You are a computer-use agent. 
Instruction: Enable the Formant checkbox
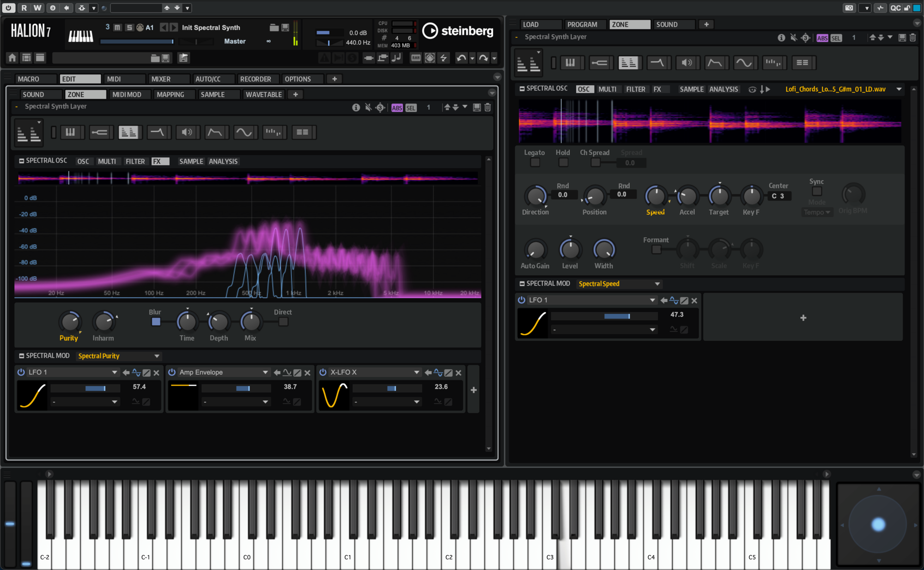(656, 250)
